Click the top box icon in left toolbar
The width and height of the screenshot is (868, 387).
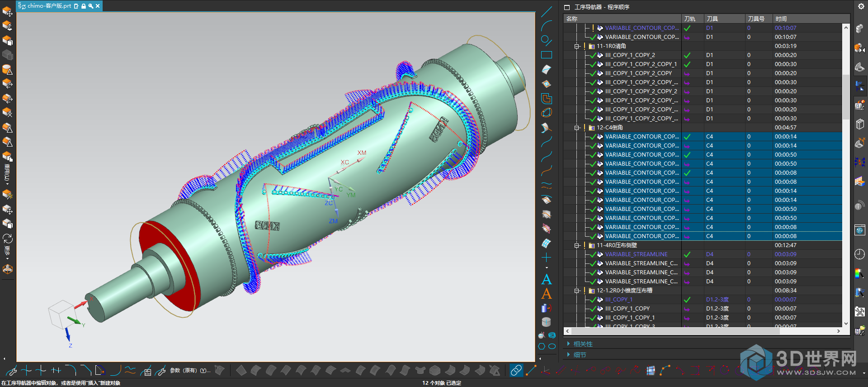tap(8, 11)
